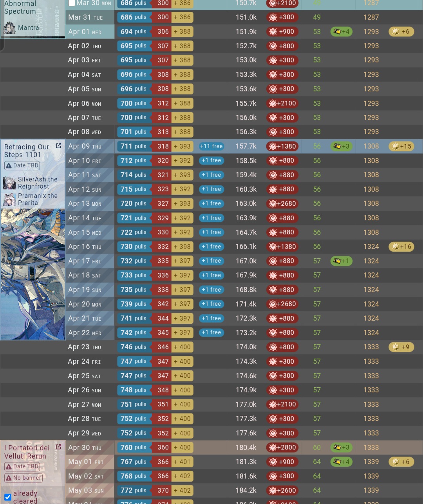The height and width of the screenshot is (504, 423).
Task: Click the 171.4k orundum total
Action: (x=246, y=304)
